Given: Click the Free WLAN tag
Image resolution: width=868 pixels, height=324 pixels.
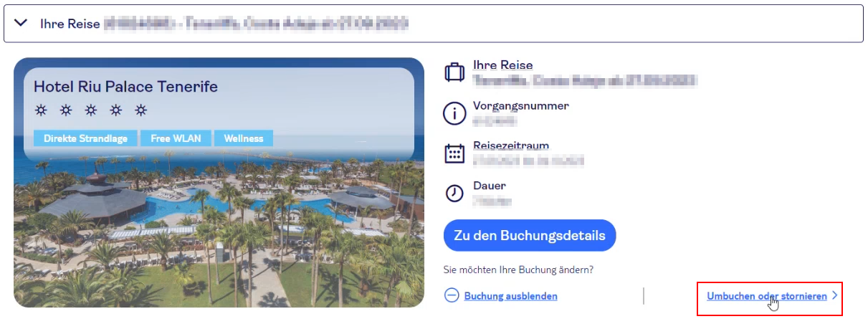Looking at the screenshot, I should click(x=176, y=138).
